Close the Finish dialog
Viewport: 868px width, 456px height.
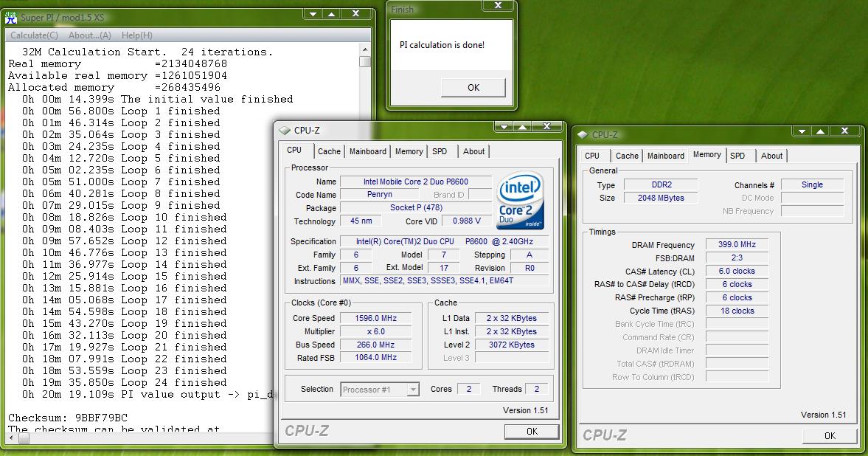(498, 6)
